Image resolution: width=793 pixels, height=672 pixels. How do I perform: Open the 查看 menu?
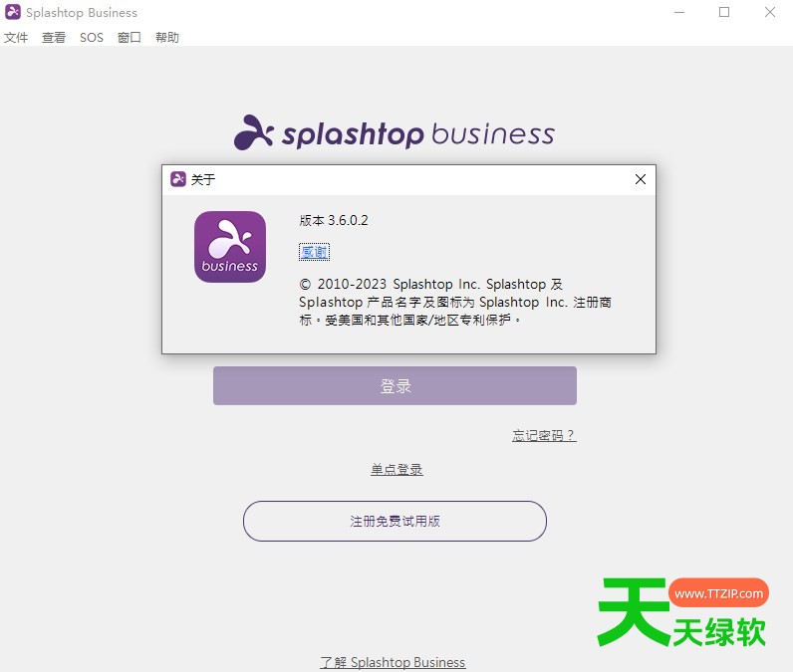tap(54, 38)
